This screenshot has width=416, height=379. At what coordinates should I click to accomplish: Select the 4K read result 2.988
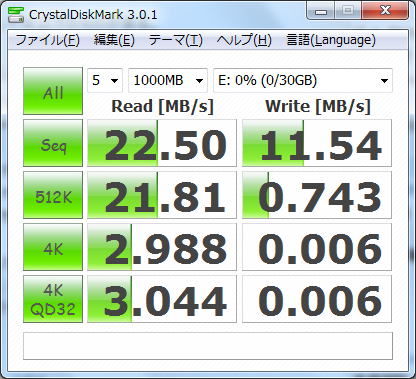coord(162,247)
